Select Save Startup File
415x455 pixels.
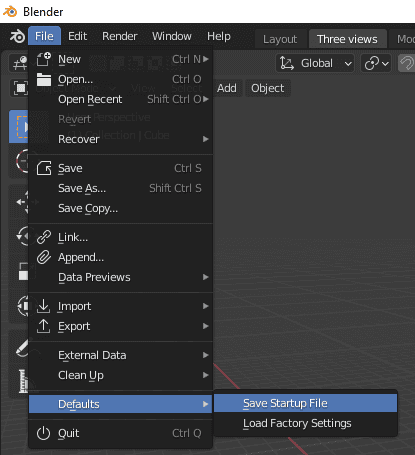(x=306, y=403)
